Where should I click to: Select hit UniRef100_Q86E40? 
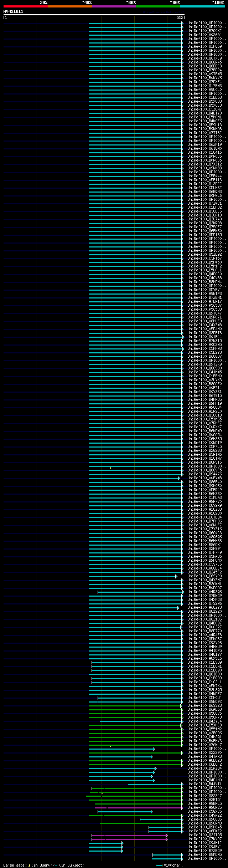pos(204,482)
